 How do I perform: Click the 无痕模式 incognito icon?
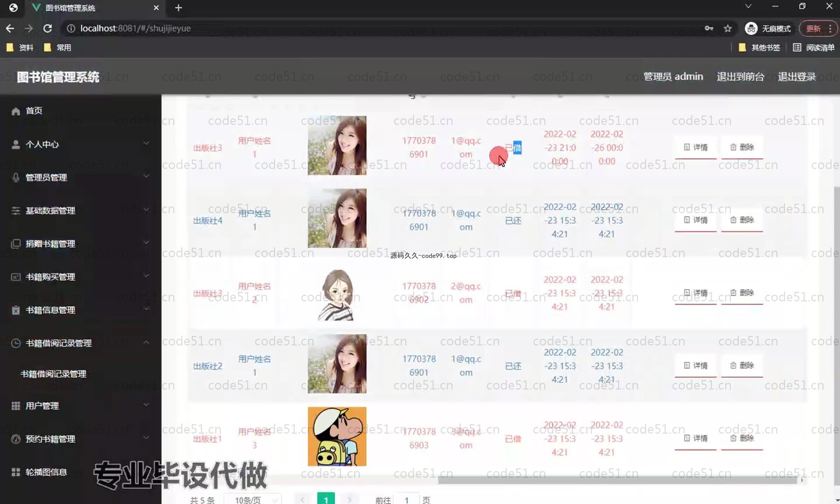pyautogui.click(x=751, y=28)
